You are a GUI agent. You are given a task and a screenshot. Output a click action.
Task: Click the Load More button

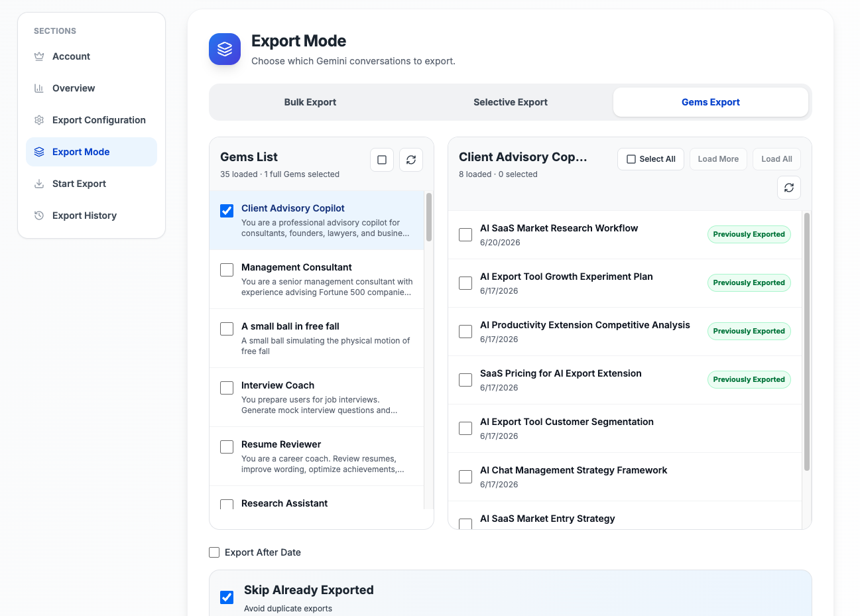718,159
